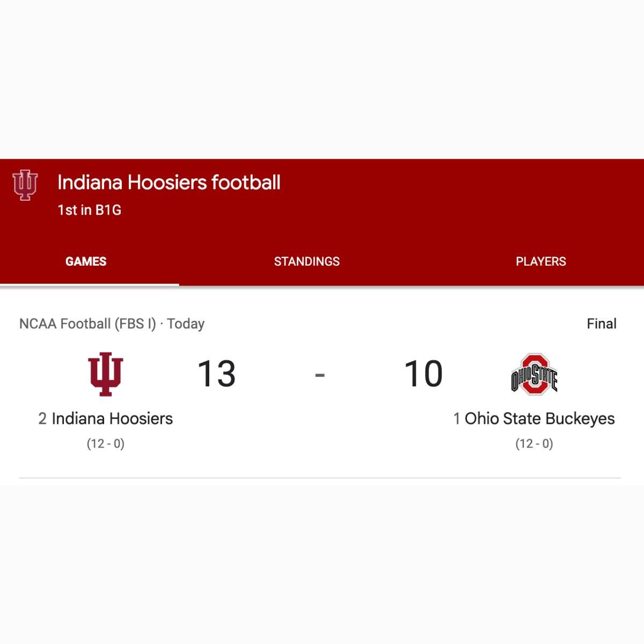The image size is (644, 644).
Task: Click the ranking number 1 beside Ohio State
Action: (x=457, y=419)
